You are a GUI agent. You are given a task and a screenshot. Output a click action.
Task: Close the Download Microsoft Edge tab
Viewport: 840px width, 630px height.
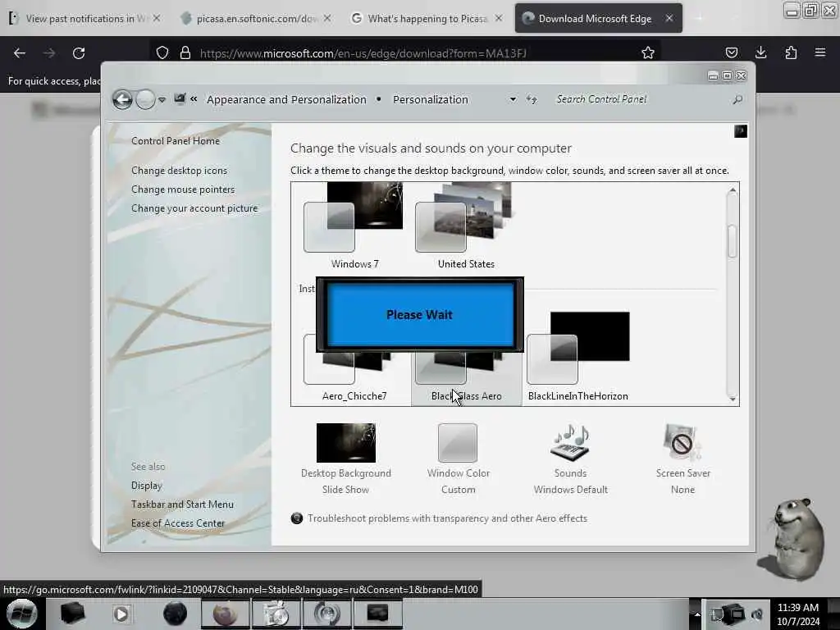(x=669, y=18)
